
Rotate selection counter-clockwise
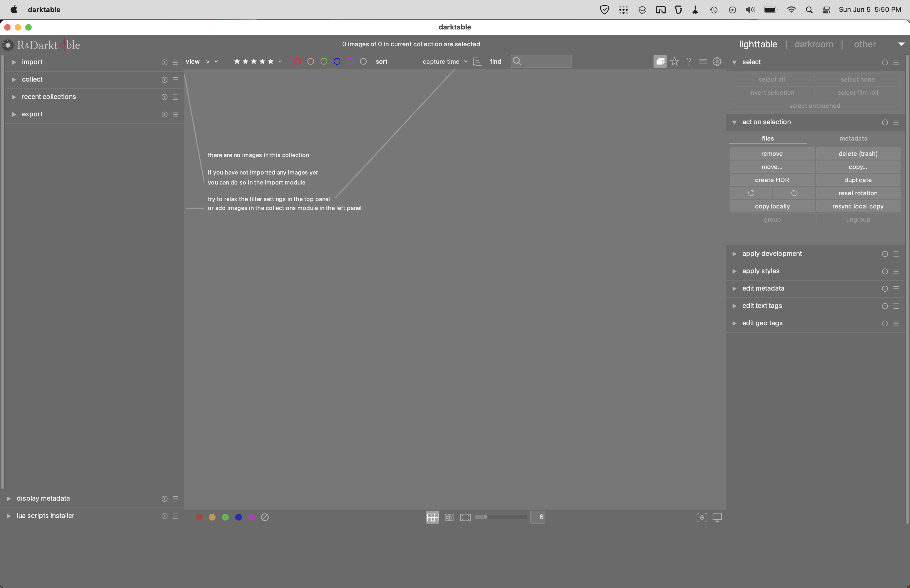pos(751,193)
